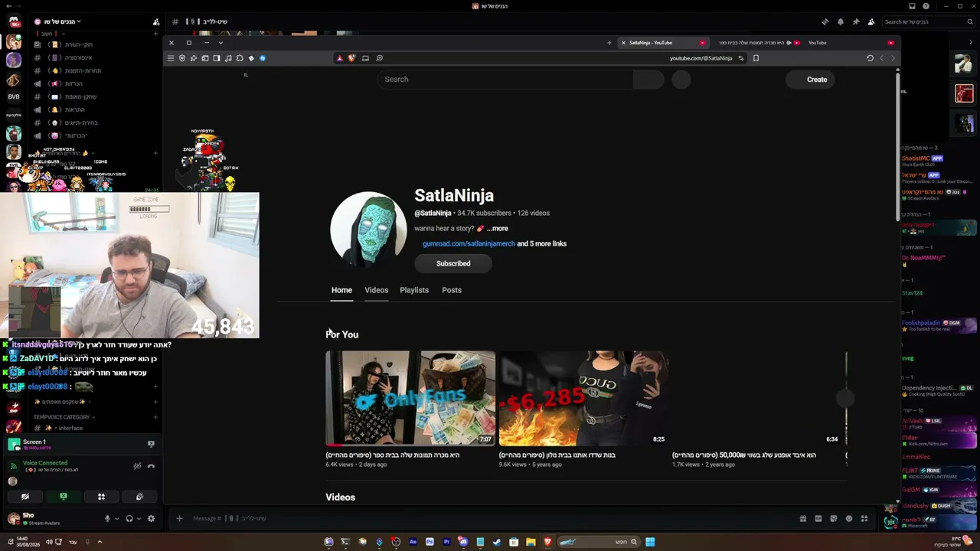The image size is (980, 551).
Task: Click the add attachment plus in message box
Action: pos(179,519)
